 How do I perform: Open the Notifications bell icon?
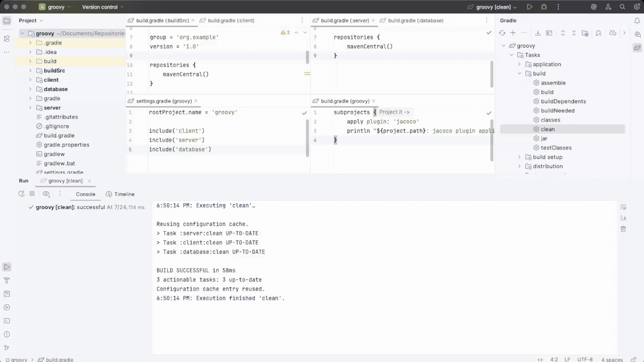pos(637,21)
